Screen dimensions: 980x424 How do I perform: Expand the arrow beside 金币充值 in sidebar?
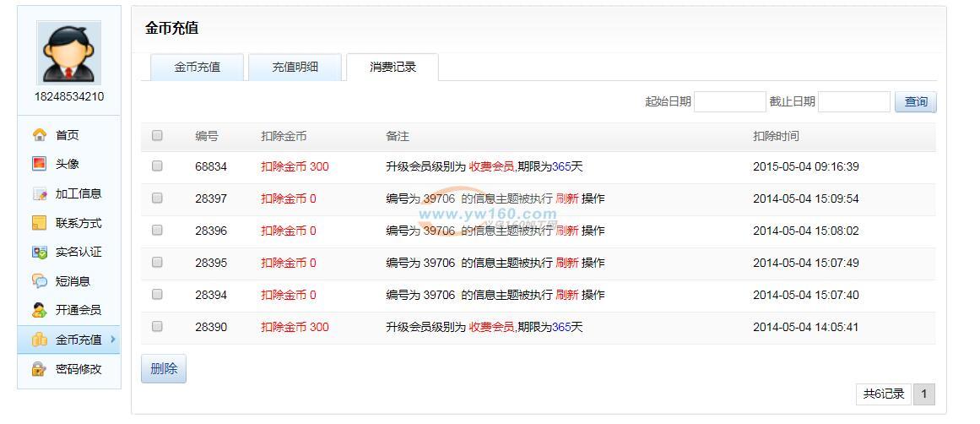(113, 340)
